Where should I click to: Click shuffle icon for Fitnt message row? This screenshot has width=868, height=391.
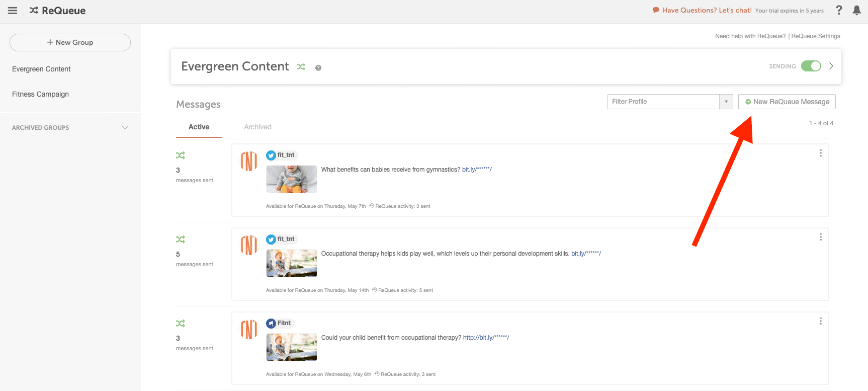tap(181, 324)
